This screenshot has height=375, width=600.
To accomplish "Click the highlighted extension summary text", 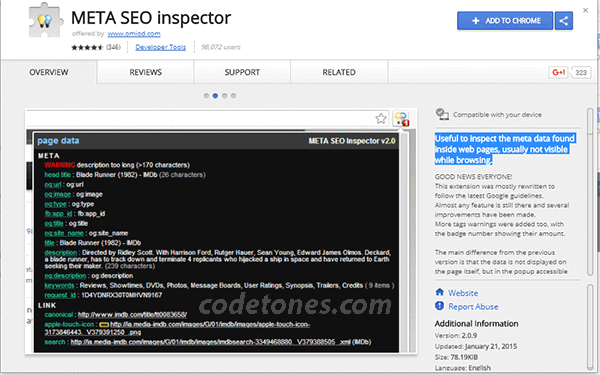I will point(505,149).
